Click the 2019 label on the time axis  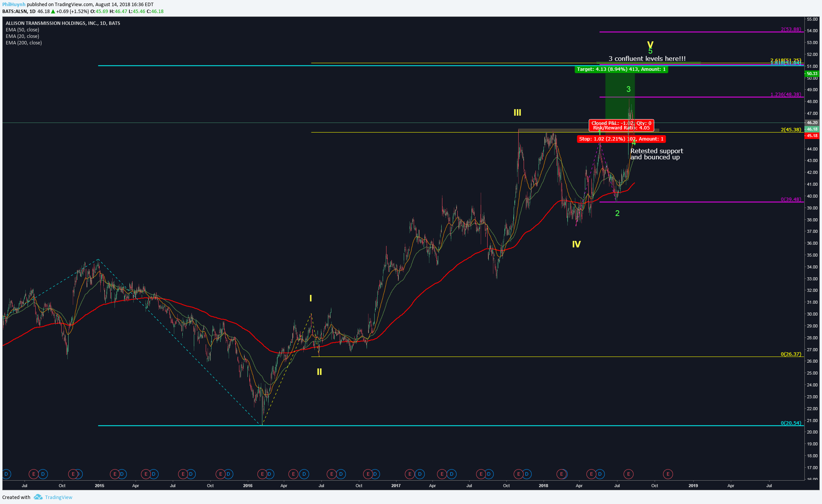693,486
